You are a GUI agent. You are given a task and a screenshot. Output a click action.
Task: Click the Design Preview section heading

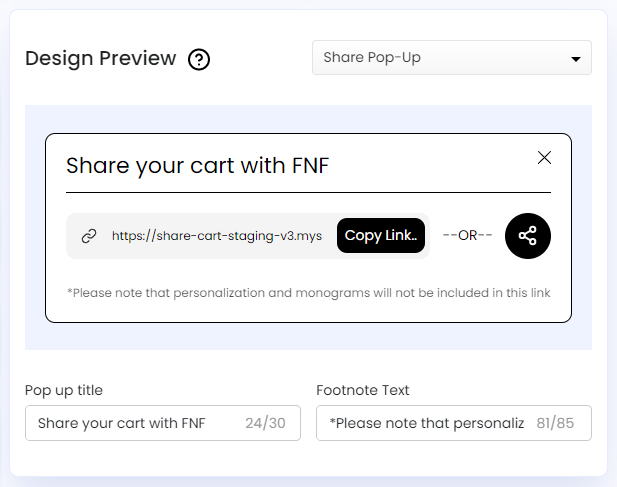[100, 58]
